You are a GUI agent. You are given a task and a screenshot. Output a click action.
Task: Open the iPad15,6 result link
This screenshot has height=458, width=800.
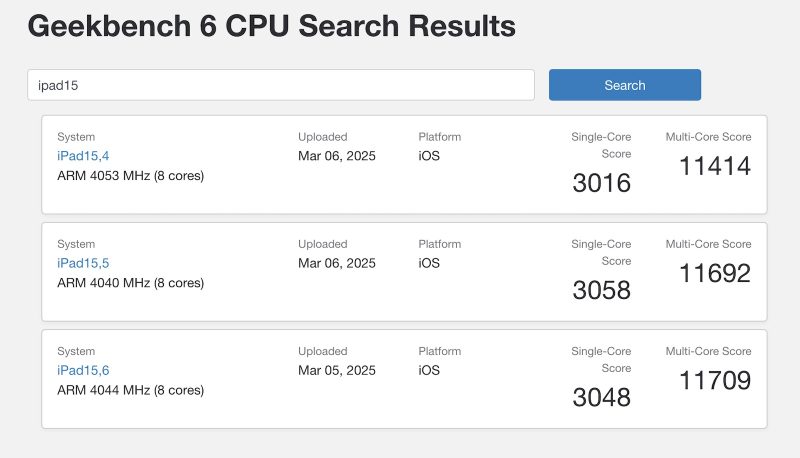coord(83,370)
